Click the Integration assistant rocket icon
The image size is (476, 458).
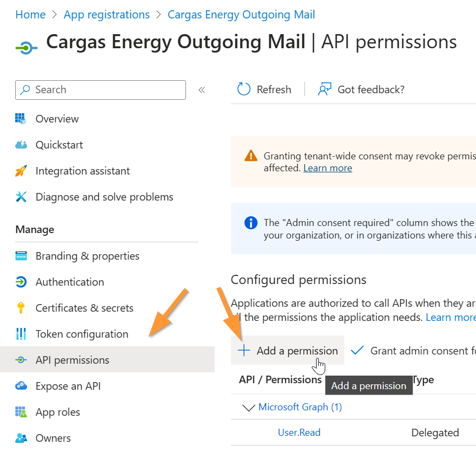pos(21,171)
